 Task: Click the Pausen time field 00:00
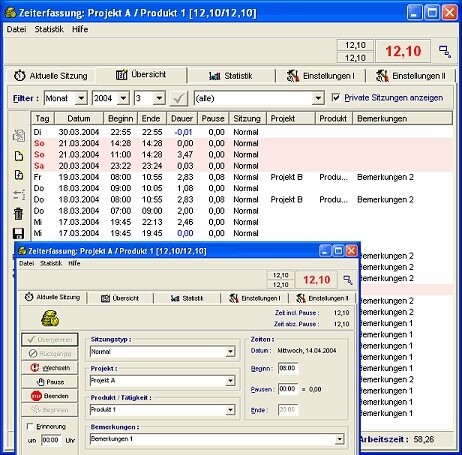point(288,389)
